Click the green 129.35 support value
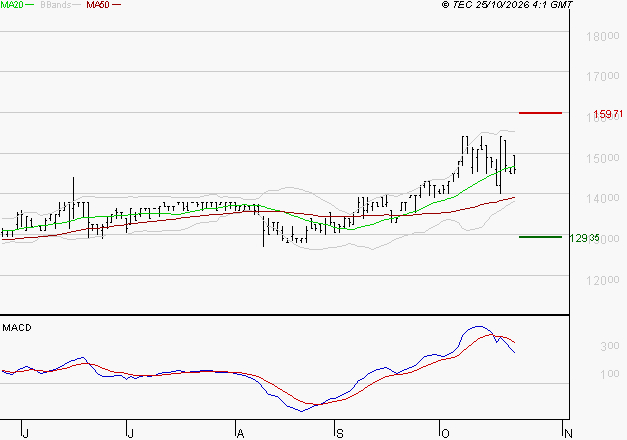The width and height of the screenshot is (627, 440). (x=584, y=238)
